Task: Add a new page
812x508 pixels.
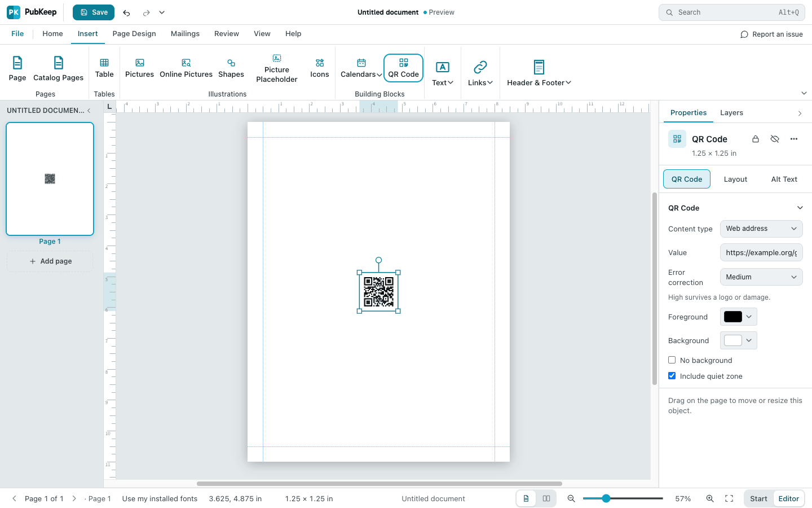Action: pos(50,261)
